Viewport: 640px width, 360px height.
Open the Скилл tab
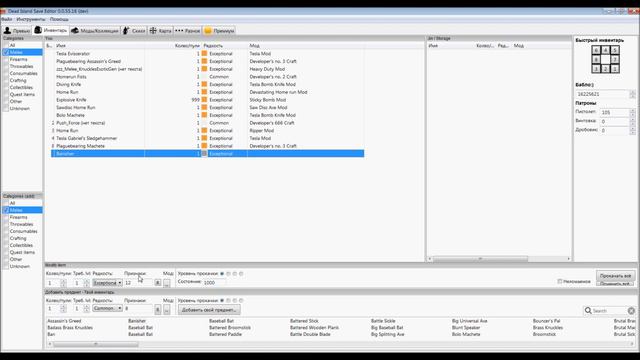pos(134,31)
